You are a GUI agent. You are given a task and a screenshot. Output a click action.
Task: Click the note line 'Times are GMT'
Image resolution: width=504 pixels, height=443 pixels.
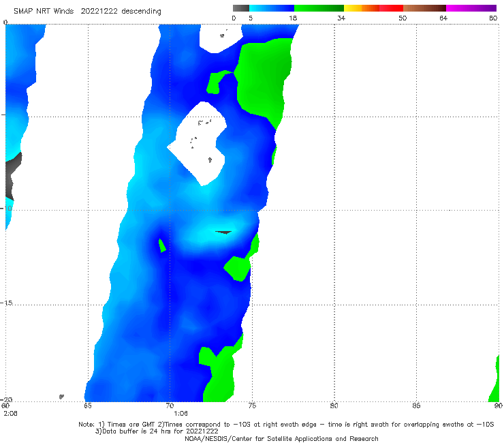click(131, 425)
